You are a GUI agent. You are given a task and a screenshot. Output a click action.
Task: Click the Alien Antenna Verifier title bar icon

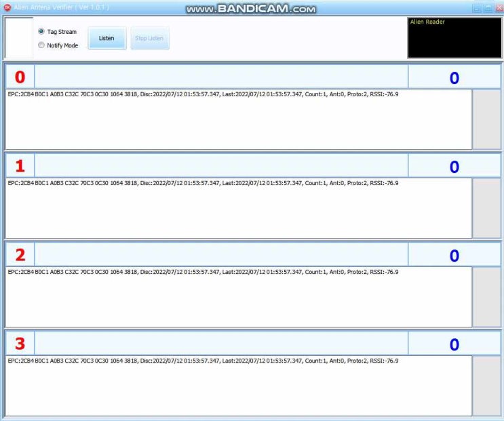click(x=7, y=7)
